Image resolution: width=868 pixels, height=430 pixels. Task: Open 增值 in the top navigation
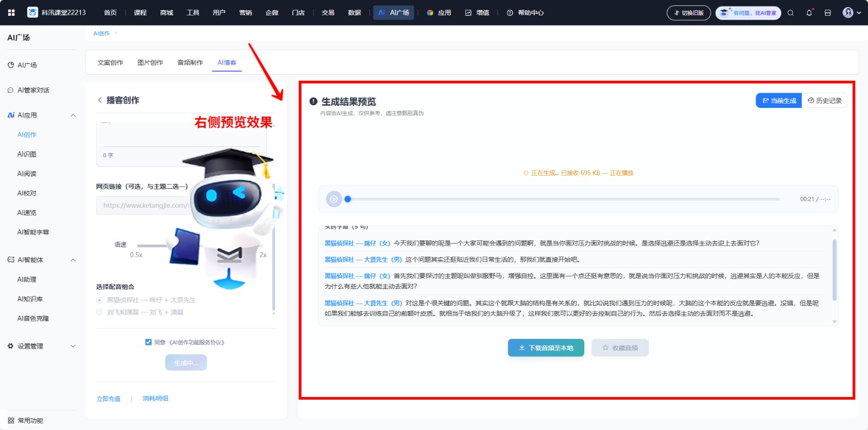coord(477,12)
